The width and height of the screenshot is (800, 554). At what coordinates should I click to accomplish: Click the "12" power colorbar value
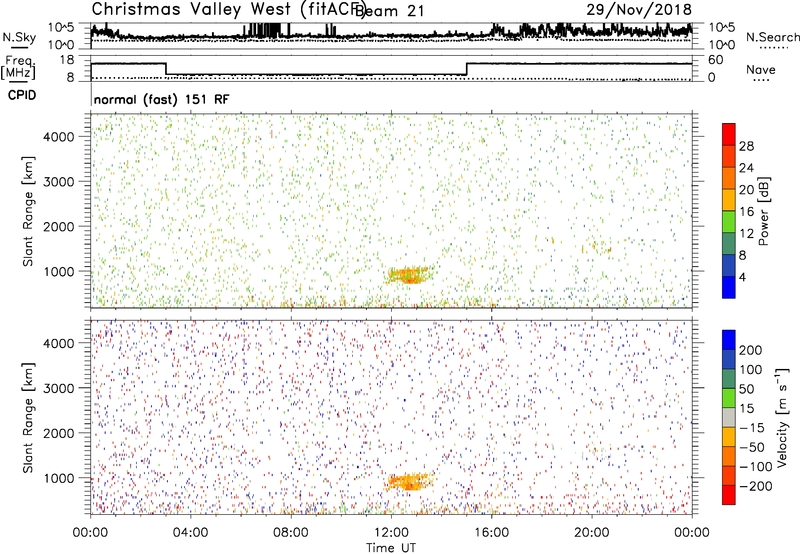(x=746, y=234)
